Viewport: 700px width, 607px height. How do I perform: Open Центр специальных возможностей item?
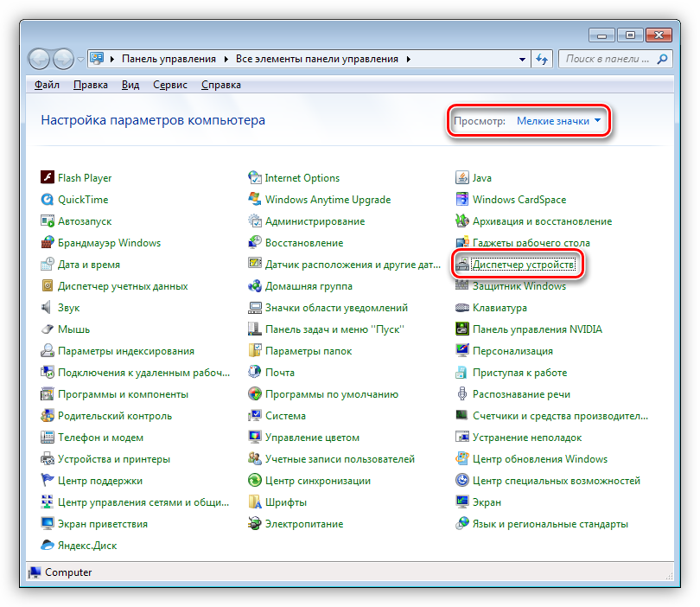point(548,481)
